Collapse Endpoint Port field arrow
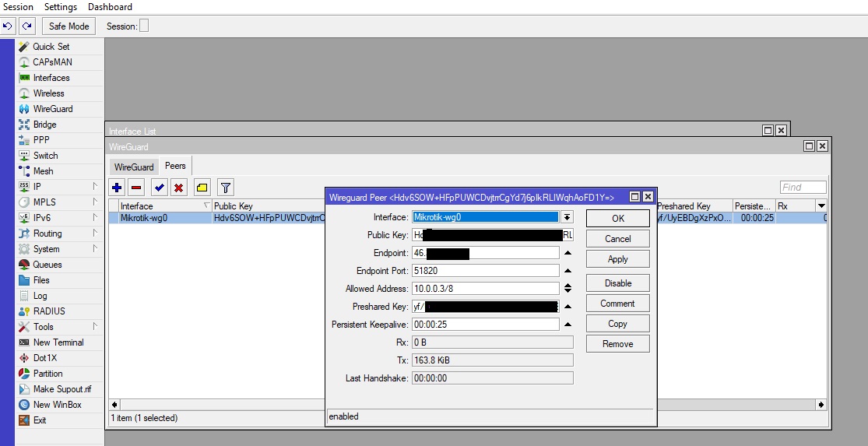Image resolution: width=868 pixels, height=446 pixels. coord(568,271)
